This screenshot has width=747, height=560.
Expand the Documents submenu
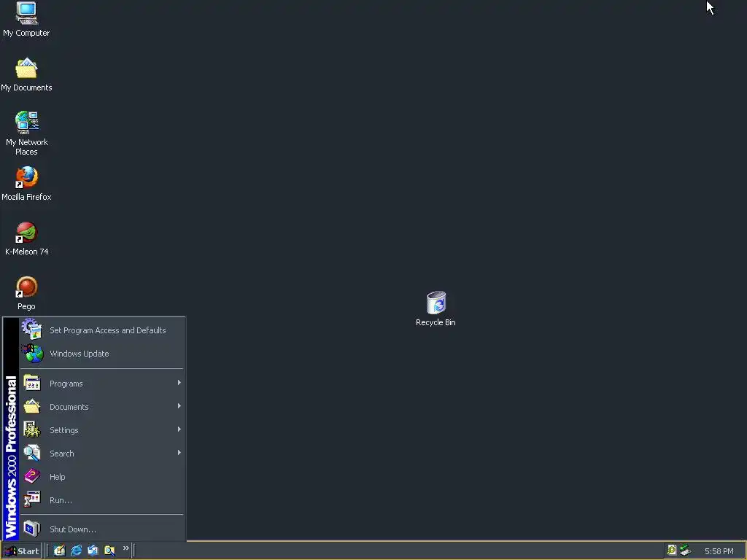(101, 407)
